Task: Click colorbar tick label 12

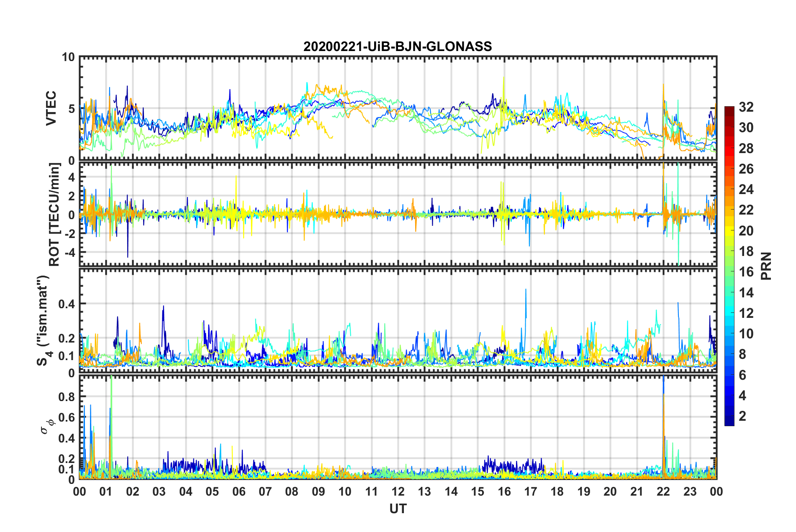Action: point(746,313)
